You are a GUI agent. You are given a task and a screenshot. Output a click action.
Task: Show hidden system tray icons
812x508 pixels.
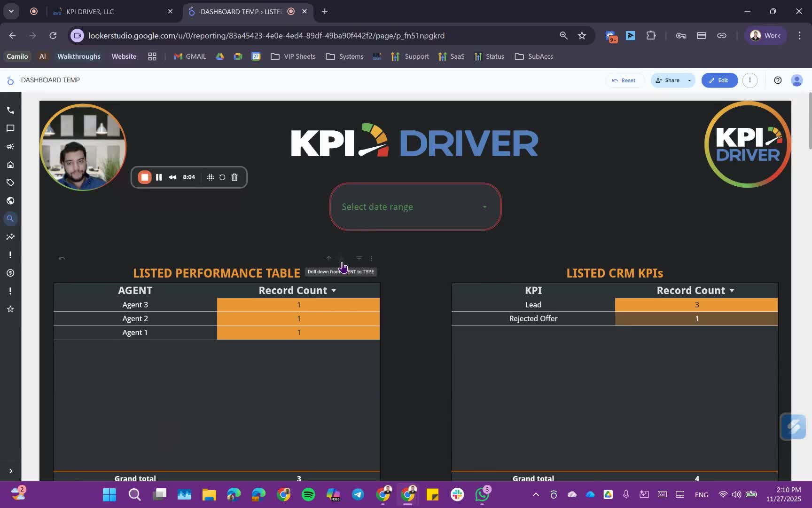[536, 494]
